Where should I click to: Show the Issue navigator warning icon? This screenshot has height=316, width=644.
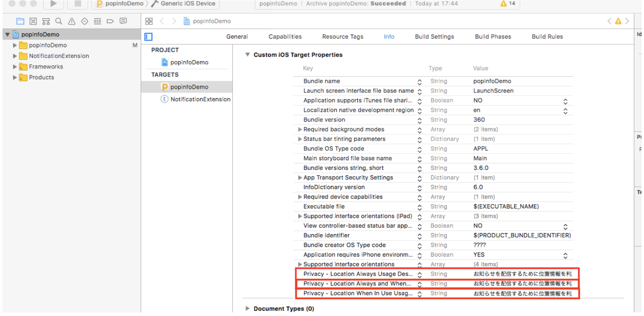72,21
